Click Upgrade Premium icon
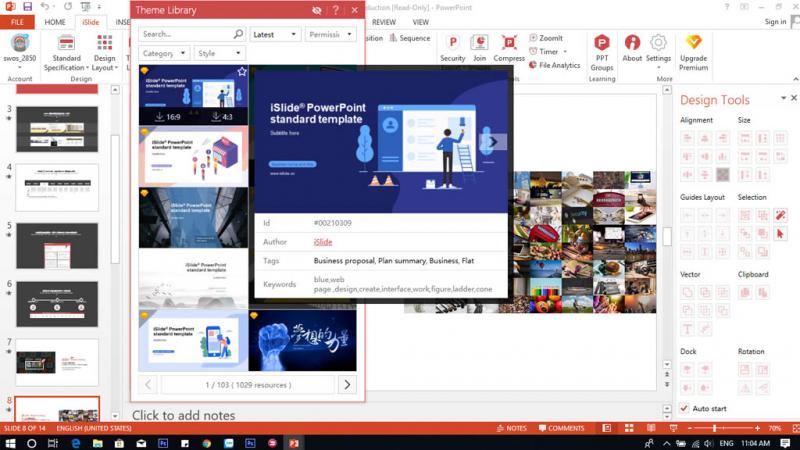Viewport: 800px width, 450px height. coord(693,48)
